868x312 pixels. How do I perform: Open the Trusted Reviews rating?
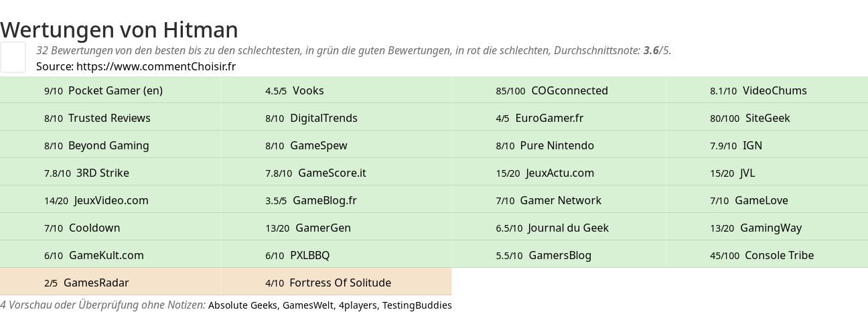click(109, 118)
